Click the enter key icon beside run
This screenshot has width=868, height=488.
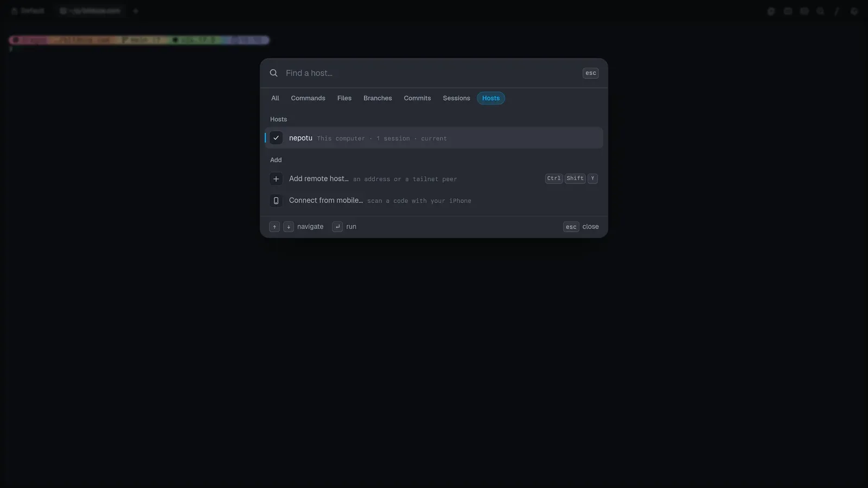point(337,227)
